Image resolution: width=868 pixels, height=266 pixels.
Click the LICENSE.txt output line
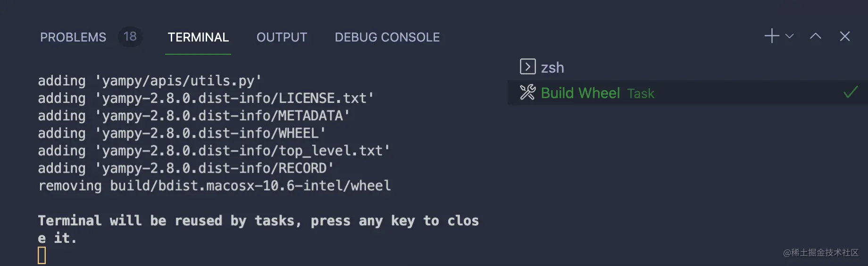point(206,99)
